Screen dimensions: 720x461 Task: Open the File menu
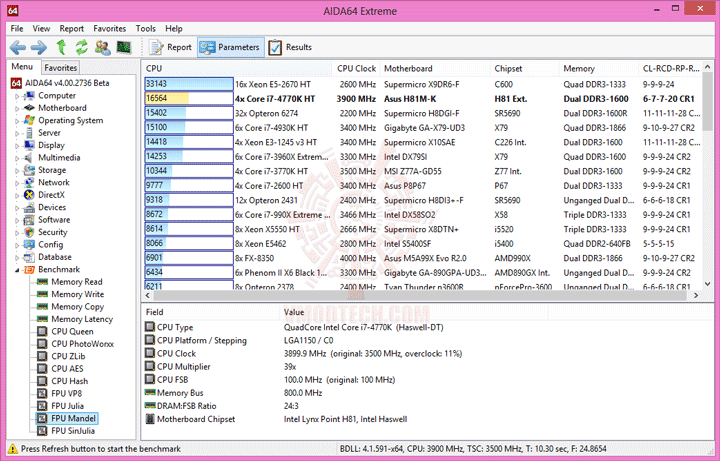(x=17, y=28)
